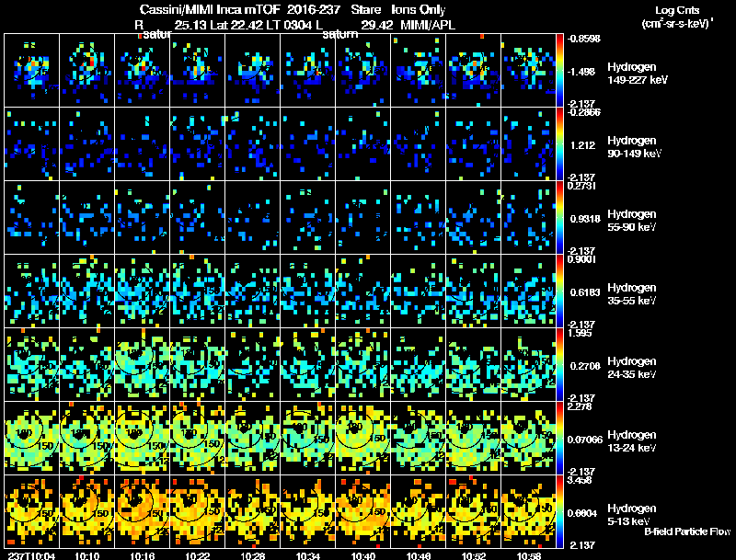Open the 55-90 keV image at 10:34

tap(308, 217)
